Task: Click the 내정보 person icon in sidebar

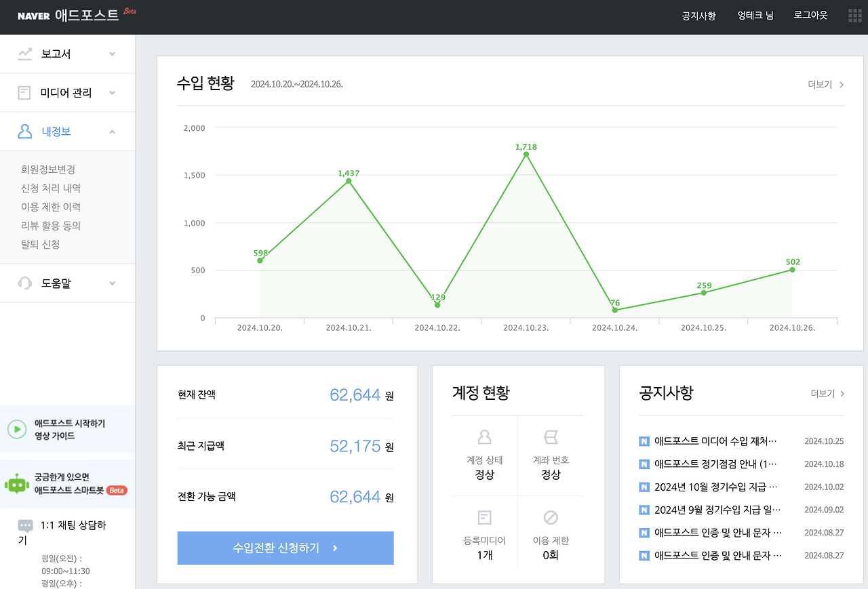Action: point(26,131)
